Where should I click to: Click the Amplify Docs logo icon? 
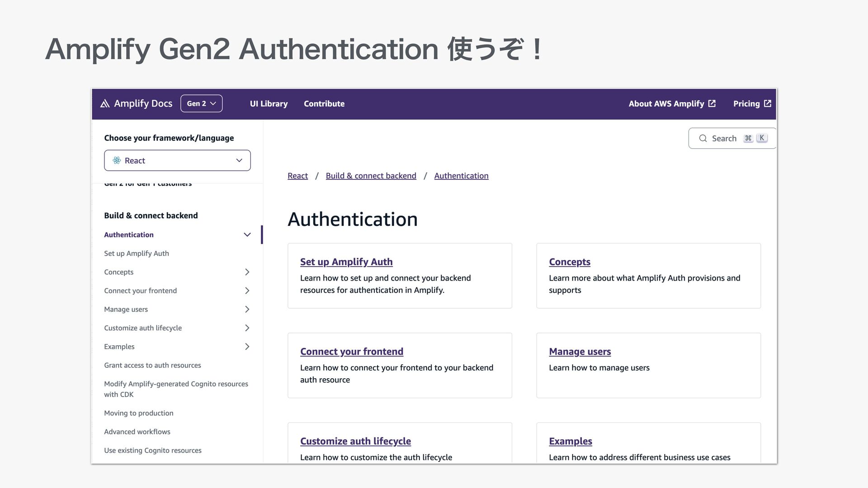click(x=105, y=103)
